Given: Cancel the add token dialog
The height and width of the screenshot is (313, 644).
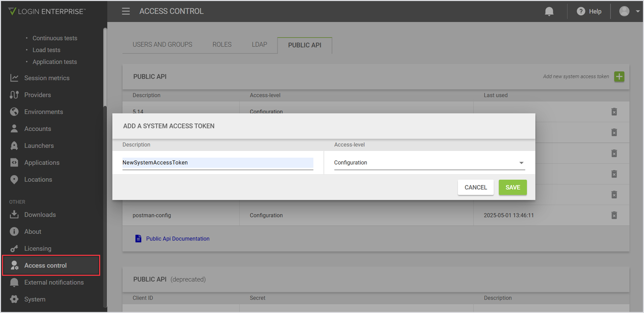Looking at the screenshot, I should (x=475, y=187).
